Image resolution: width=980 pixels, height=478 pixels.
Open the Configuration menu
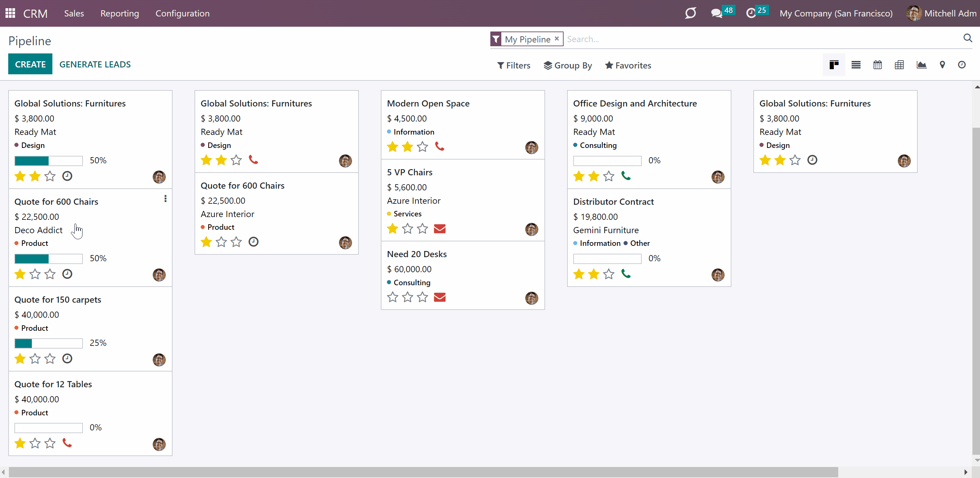[182, 13]
